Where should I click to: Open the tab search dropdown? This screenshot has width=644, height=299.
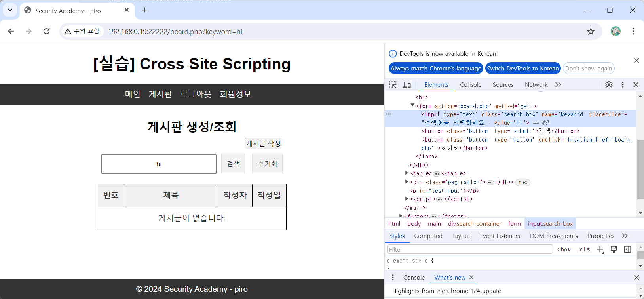pos(10,10)
